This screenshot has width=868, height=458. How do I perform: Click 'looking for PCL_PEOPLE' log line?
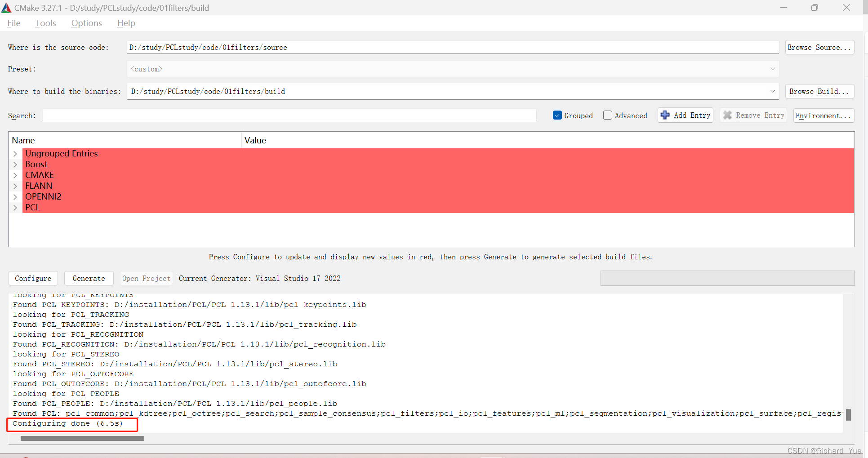click(66, 394)
